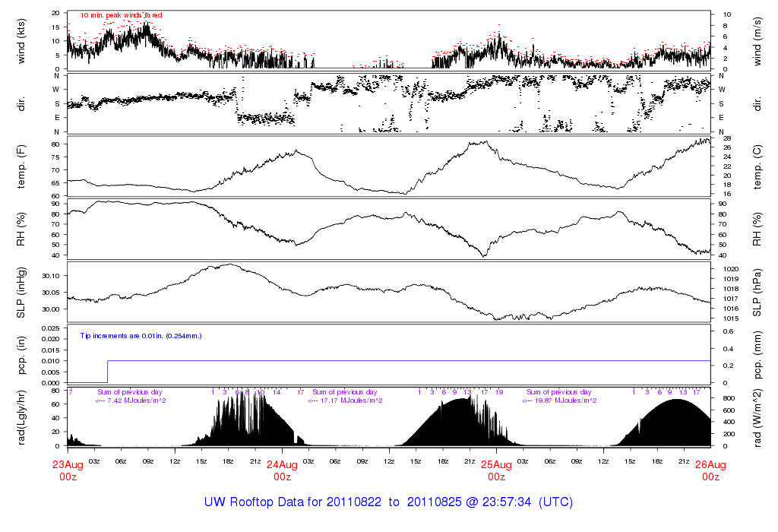The width and height of the screenshot is (778, 532).
Task: Click the 'pcp. (mm)' axis label
Action: pos(755,355)
